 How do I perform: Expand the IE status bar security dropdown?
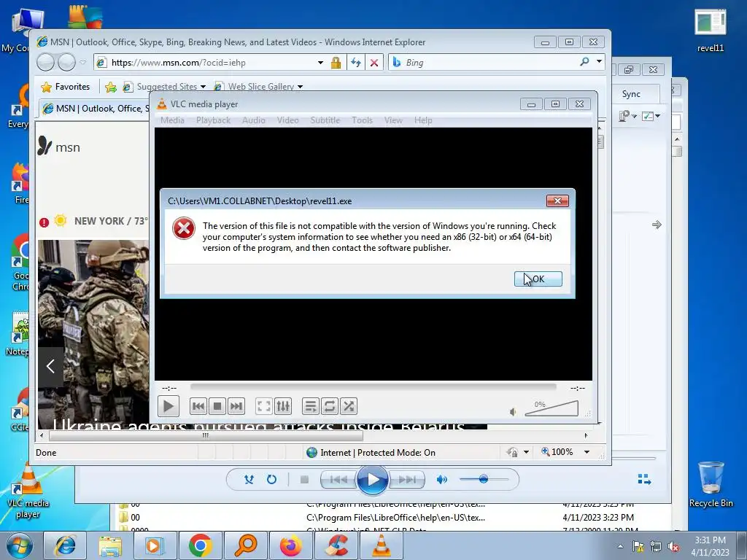(x=527, y=452)
